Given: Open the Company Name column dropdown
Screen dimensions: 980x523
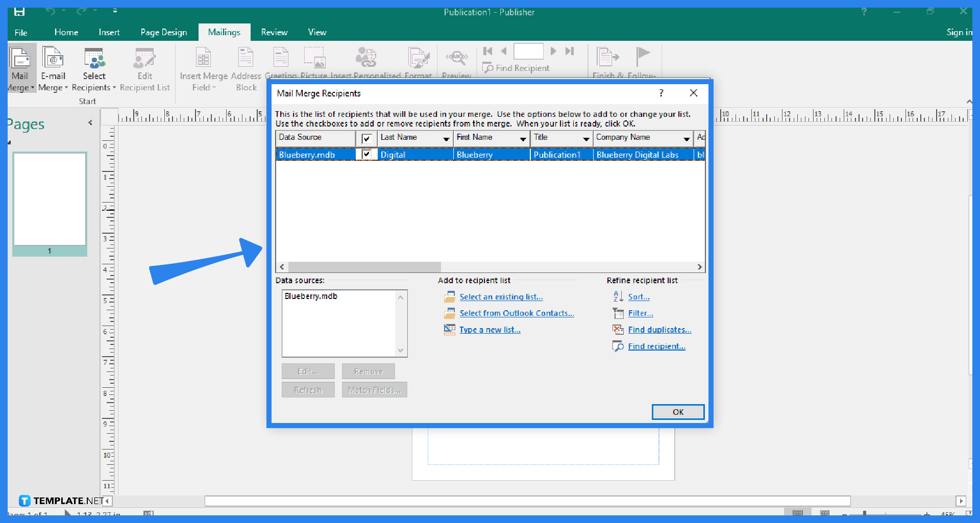Looking at the screenshot, I should (x=687, y=138).
